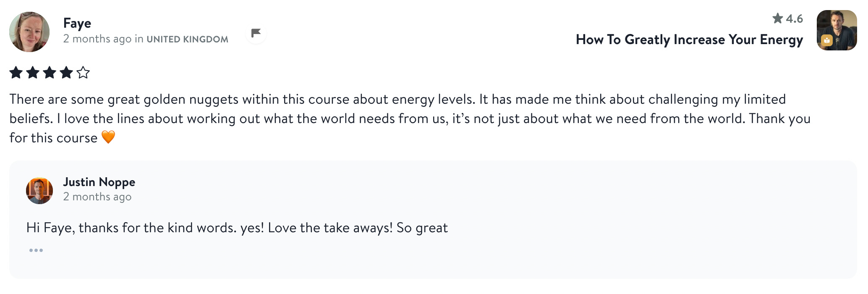Click the second star in the rating
Viewport: 868px width, 294px height.
coord(33,73)
